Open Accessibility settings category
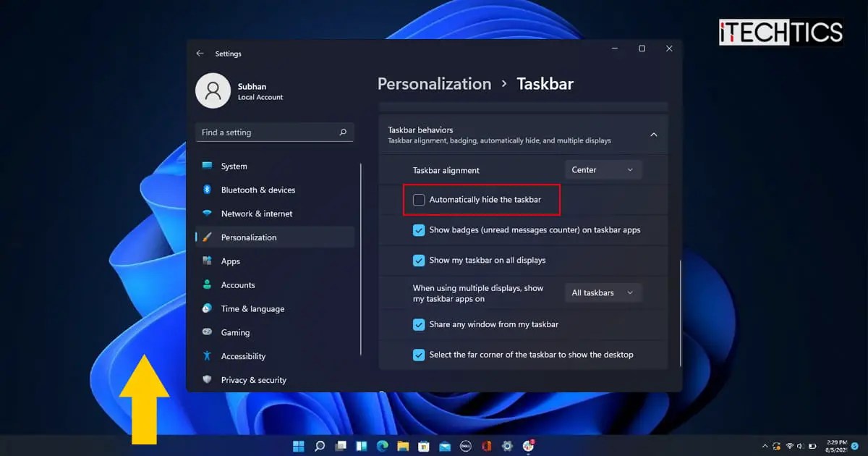Viewport: 868px width, 456px height. click(x=275, y=356)
